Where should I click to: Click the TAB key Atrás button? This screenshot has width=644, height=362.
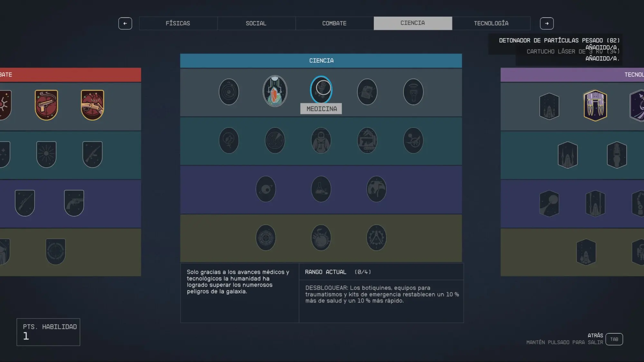(x=614, y=339)
